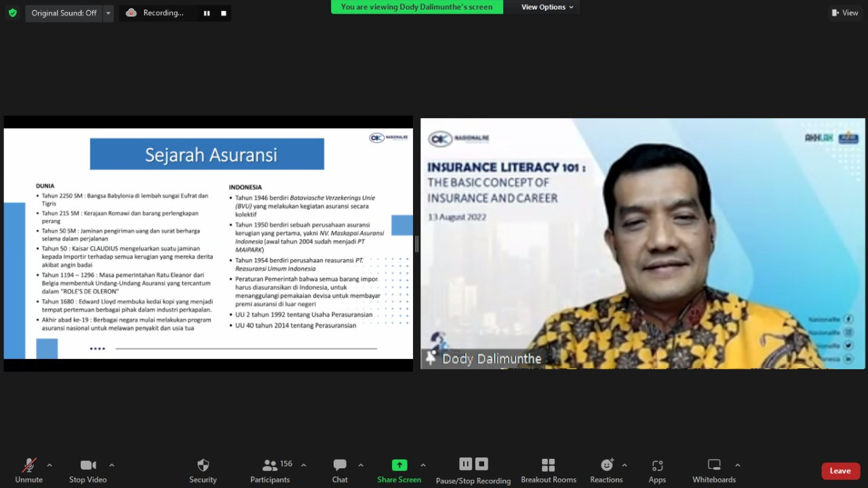This screenshot has width=868, height=488.
Task: Click the green encryption shield icon
Action: (x=12, y=13)
